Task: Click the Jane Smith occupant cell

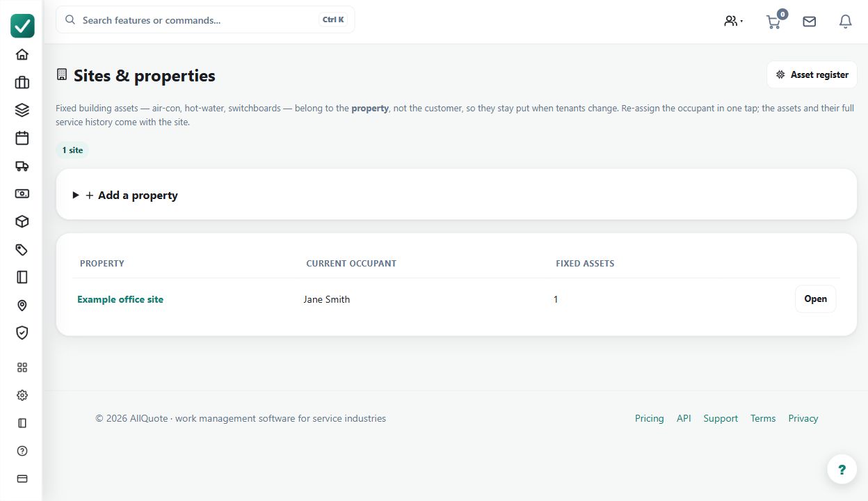Action: click(x=327, y=299)
